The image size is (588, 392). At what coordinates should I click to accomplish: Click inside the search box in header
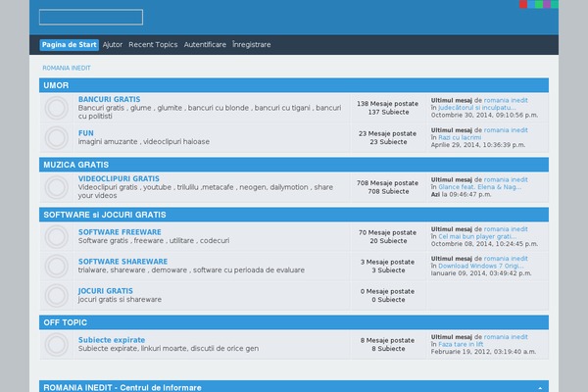pyautogui.click(x=91, y=18)
